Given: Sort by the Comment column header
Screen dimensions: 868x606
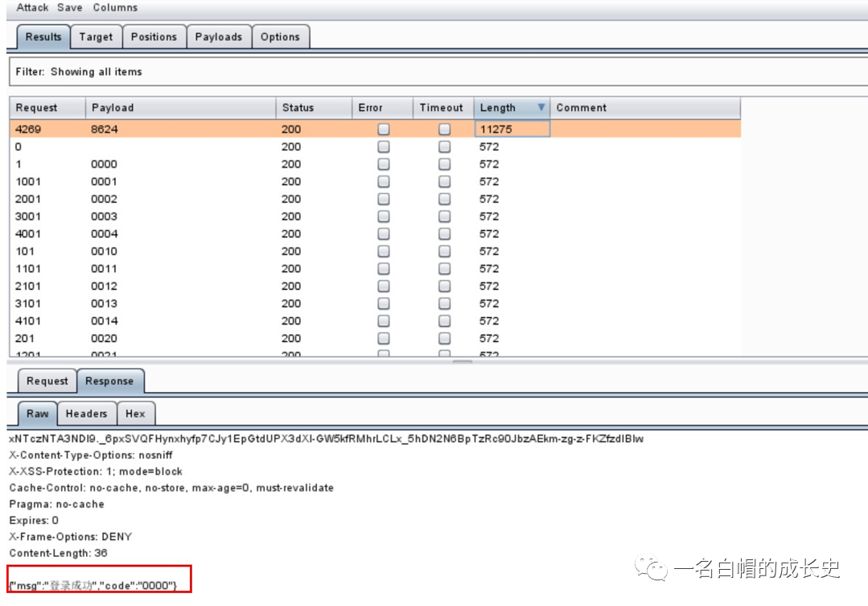Looking at the screenshot, I should tap(645, 108).
